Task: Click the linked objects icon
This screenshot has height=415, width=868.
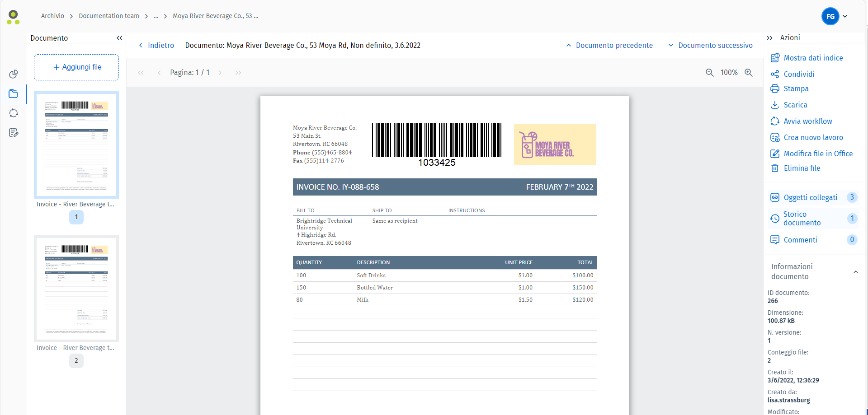Action: (x=775, y=197)
